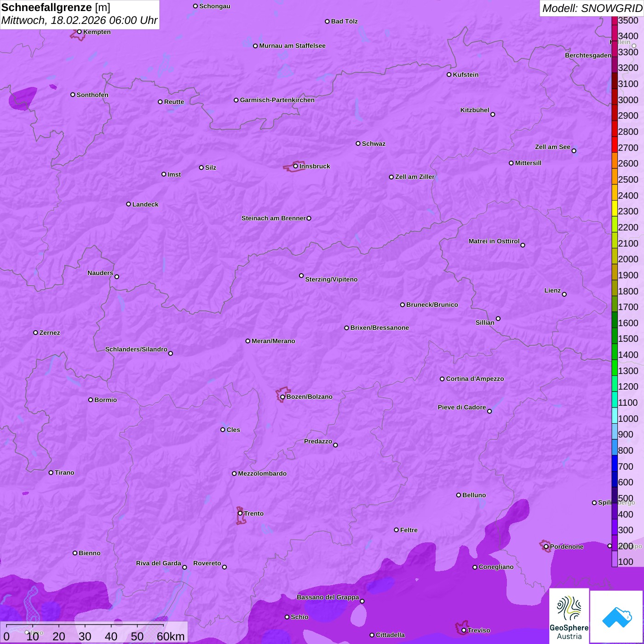Click the Zell am See dot
The height and width of the screenshot is (644, 644).
coord(574,151)
